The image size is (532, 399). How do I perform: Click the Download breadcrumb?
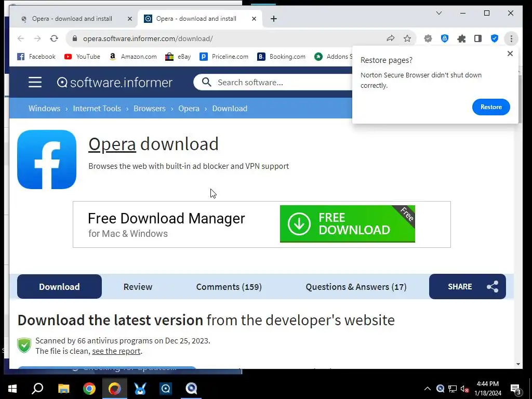coord(230,108)
